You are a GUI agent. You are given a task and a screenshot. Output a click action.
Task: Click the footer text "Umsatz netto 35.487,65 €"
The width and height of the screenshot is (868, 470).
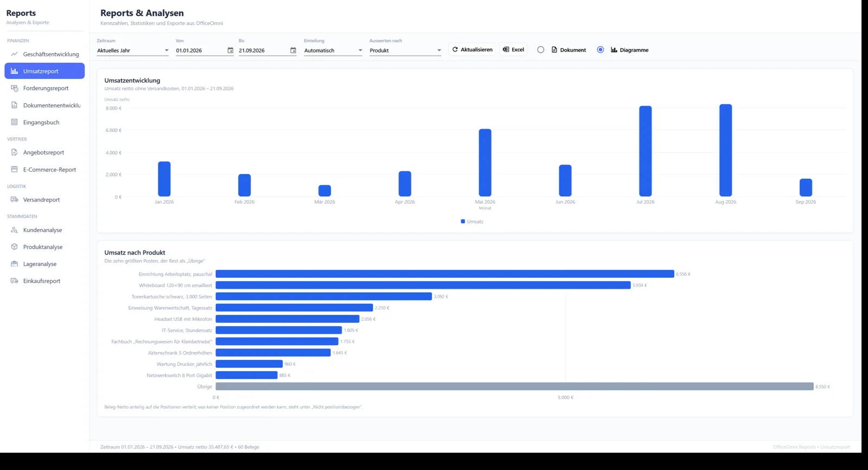click(206, 447)
